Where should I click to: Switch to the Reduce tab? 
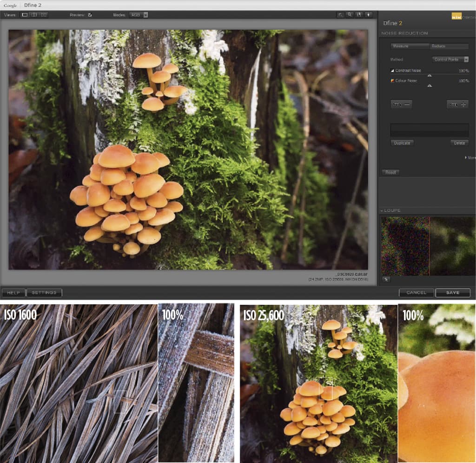(x=449, y=46)
